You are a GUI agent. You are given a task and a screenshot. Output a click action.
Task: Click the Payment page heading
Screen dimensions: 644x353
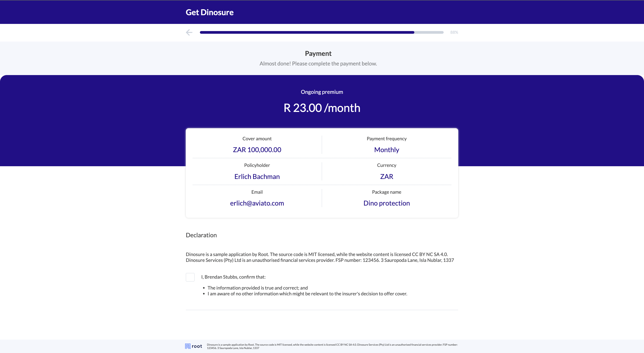[x=318, y=53]
